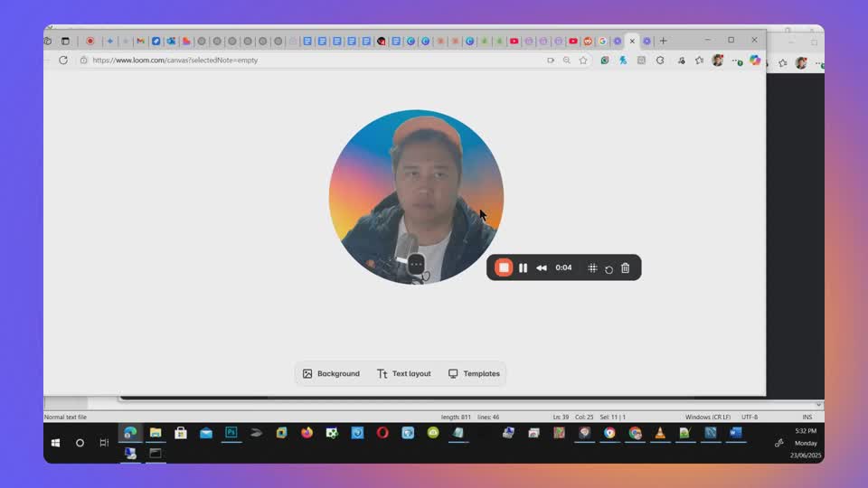
Task: Click the zoom magnifier icon in address bar
Action: pos(567,61)
